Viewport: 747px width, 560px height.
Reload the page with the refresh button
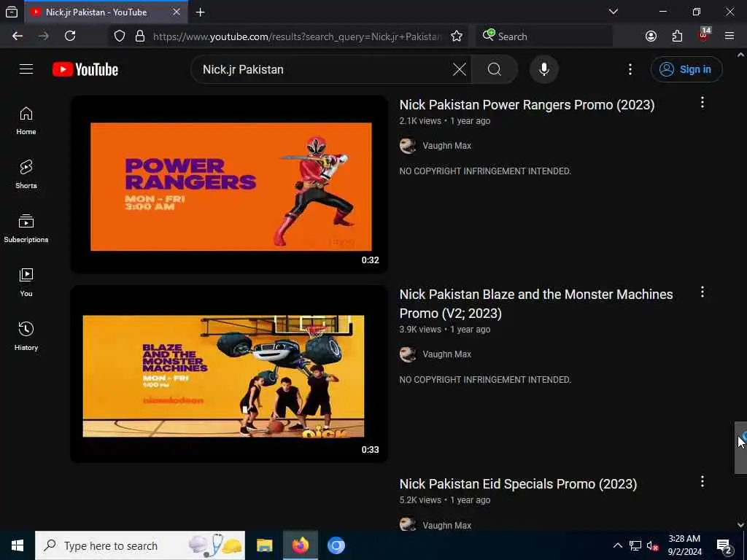[70, 36]
